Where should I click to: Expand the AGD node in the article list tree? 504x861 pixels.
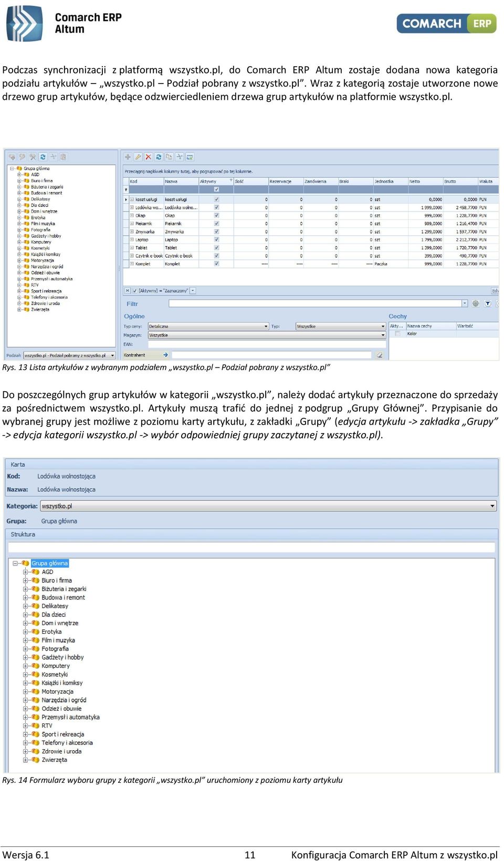[x=19, y=174]
